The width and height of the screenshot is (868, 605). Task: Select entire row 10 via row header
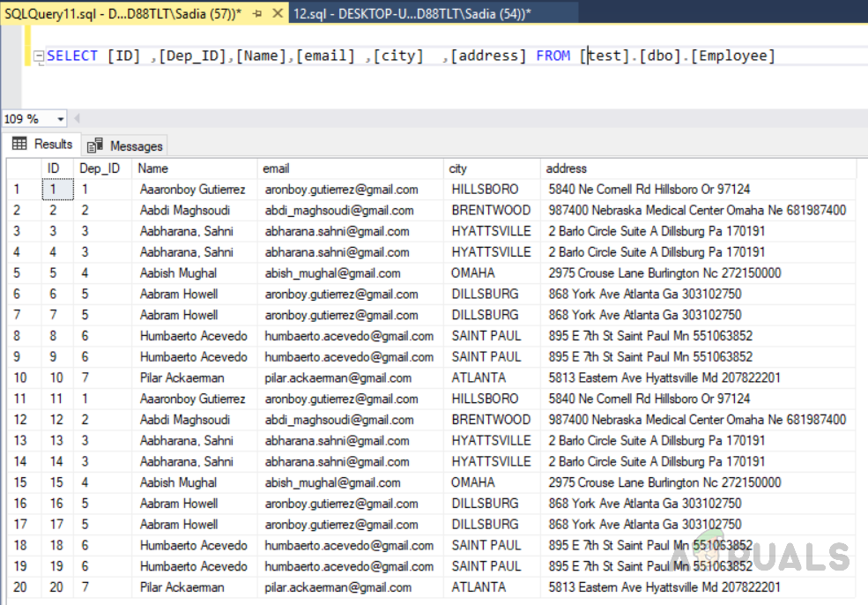pos(22,377)
